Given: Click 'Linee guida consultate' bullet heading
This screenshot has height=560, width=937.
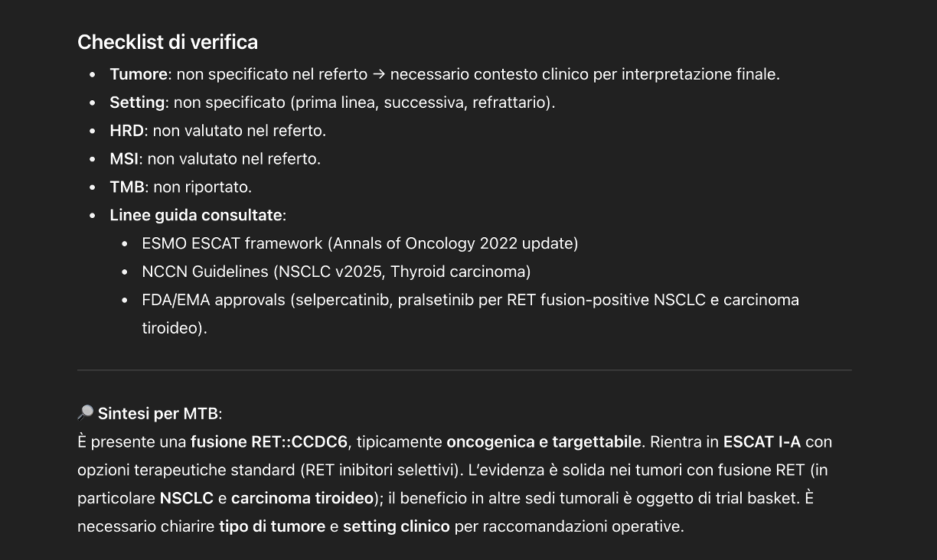Looking at the screenshot, I should 196,216.
